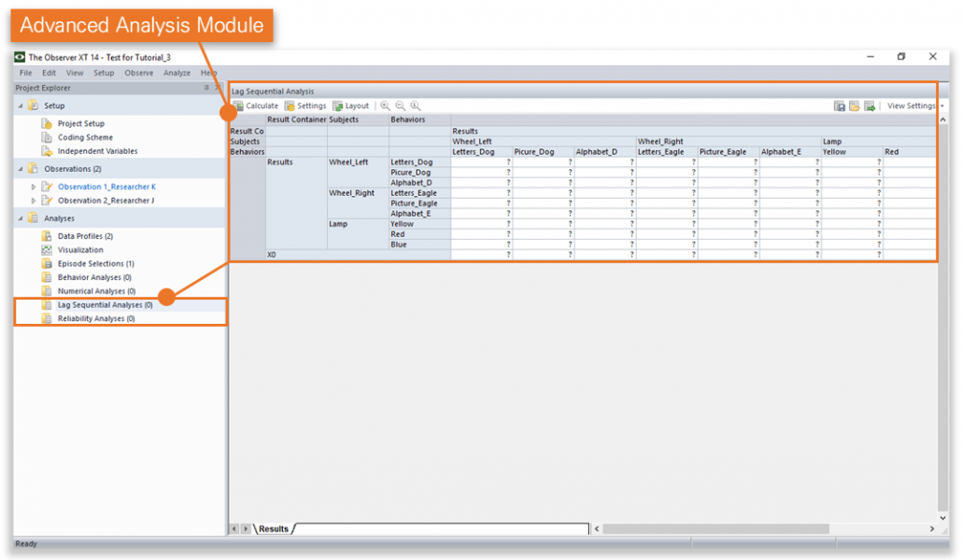Open the Settings toolbar button

tap(305, 106)
